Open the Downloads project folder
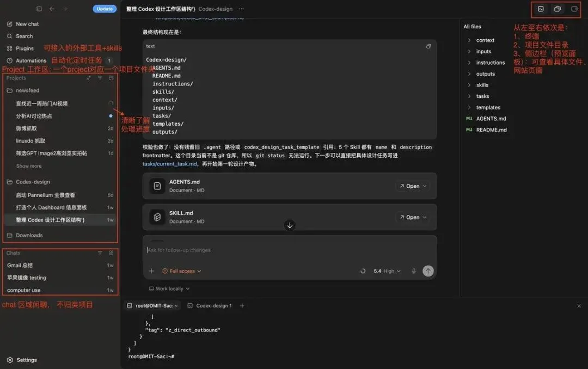This screenshot has height=369, width=588. point(24,235)
